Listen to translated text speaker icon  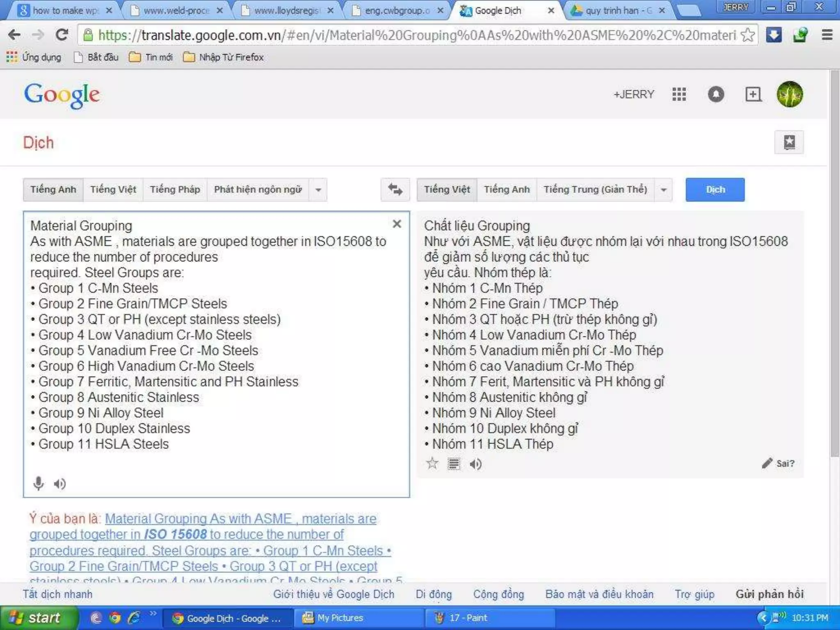click(475, 464)
